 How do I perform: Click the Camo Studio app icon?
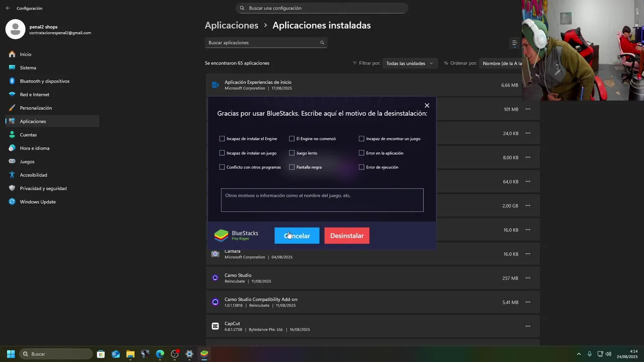coord(215,278)
